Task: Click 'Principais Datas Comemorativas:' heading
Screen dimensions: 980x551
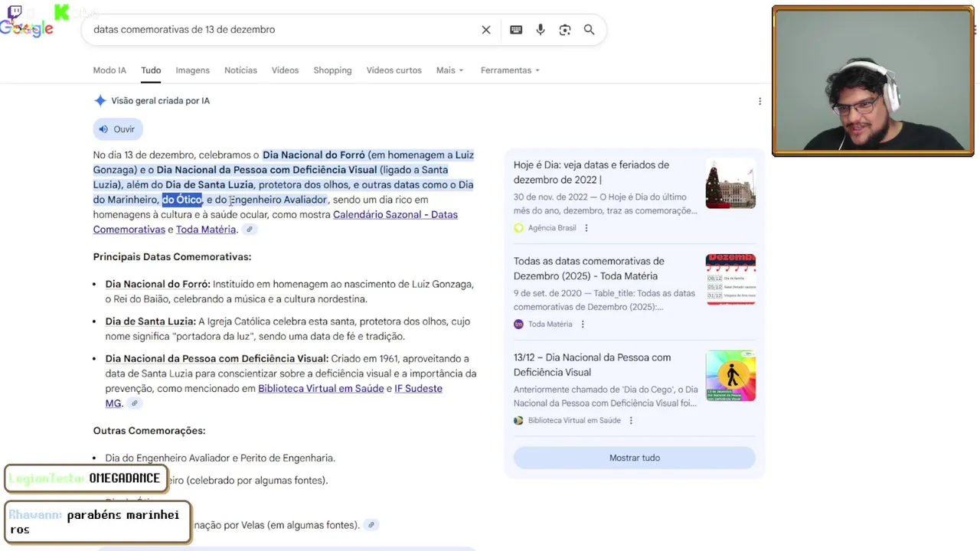Action: click(x=172, y=257)
